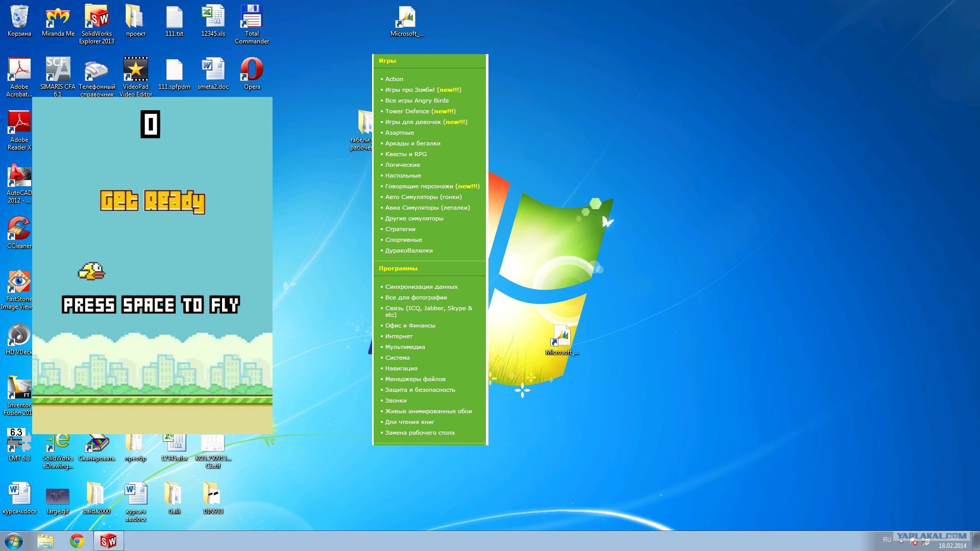Open the Windows Start menu button
Image resolution: width=980 pixels, height=551 pixels.
[14, 541]
